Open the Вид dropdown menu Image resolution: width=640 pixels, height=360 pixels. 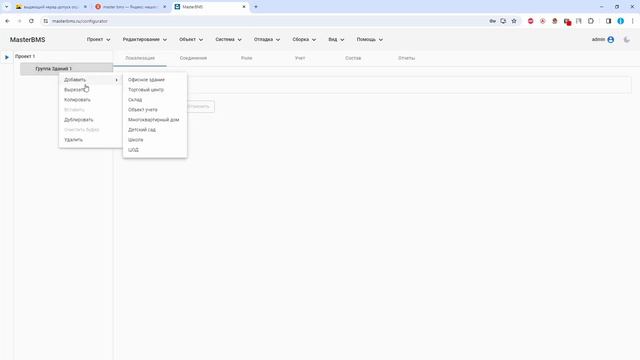click(336, 40)
